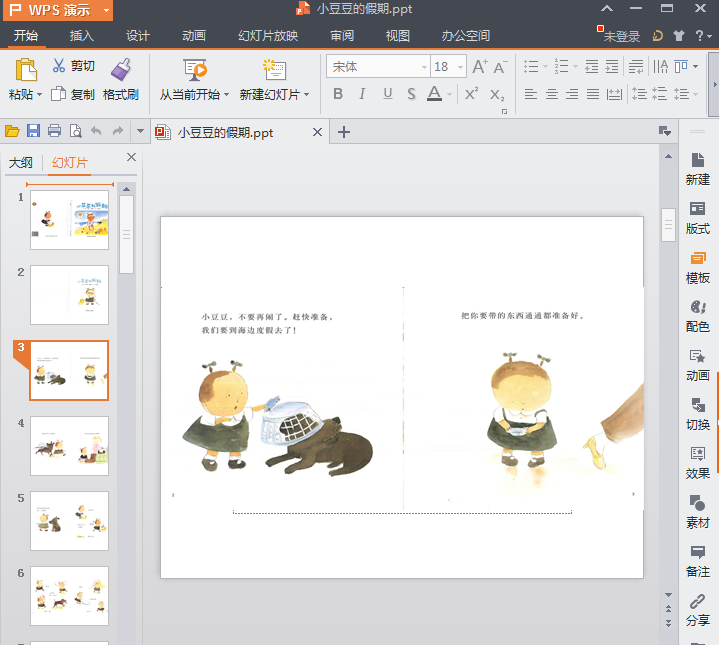This screenshot has height=645, width=719.
Task: Open file with folder icon
Action: tap(12, 132)
